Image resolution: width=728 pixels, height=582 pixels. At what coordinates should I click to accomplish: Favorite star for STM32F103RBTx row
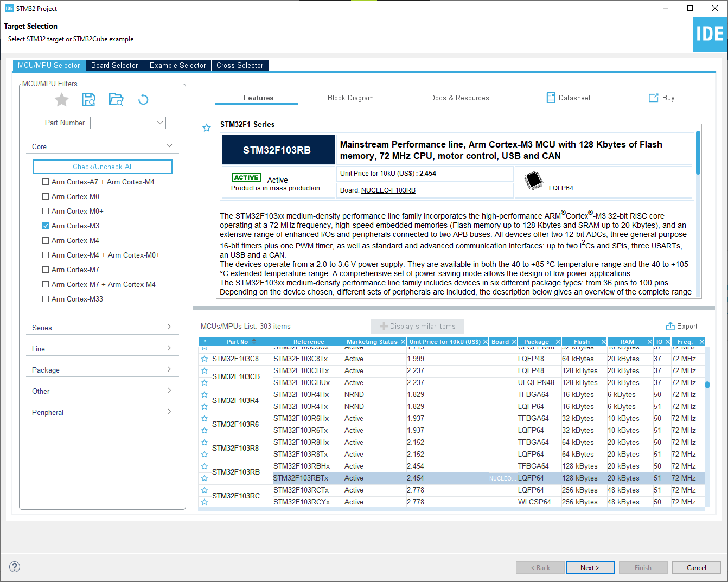205,478
